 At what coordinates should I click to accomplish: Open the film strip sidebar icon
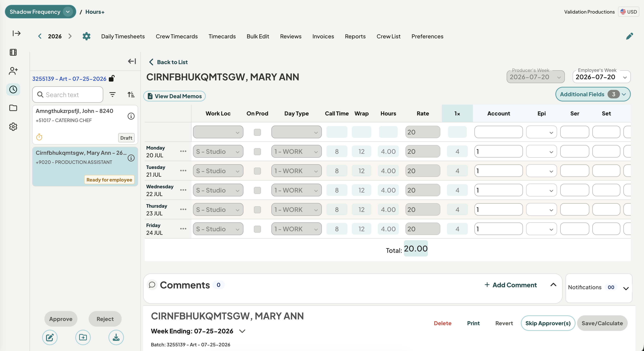pos(13,52)
